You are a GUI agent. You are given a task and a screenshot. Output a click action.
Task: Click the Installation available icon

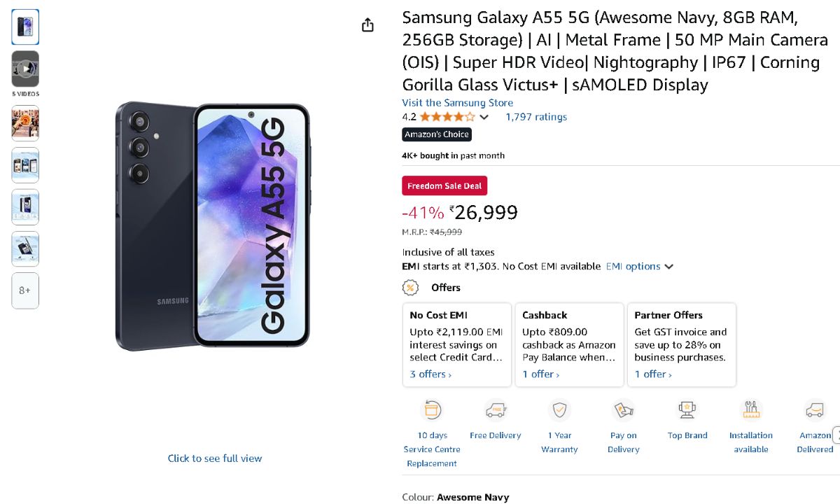[x=751, y=410]
